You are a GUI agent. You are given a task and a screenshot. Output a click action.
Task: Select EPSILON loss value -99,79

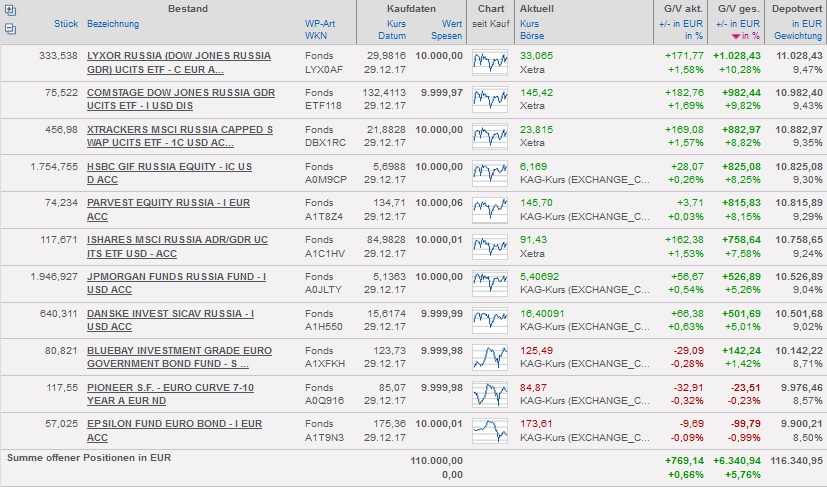click(x=745, y=424)
